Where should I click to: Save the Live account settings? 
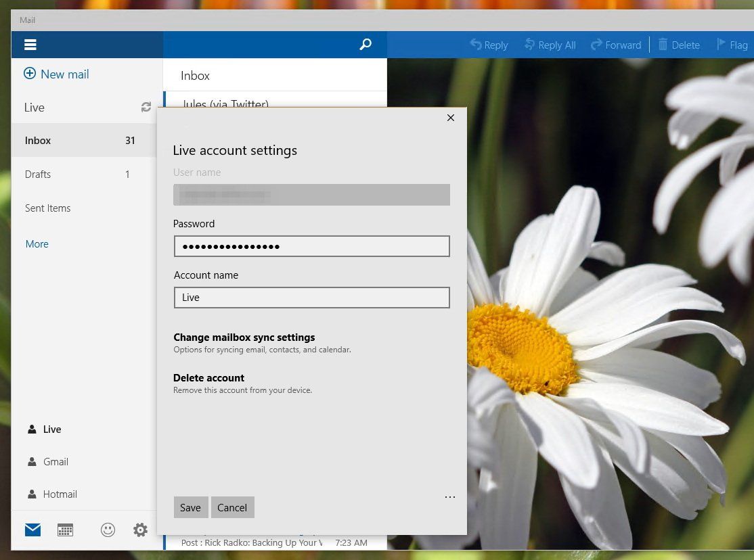click(x=190, y=507)
